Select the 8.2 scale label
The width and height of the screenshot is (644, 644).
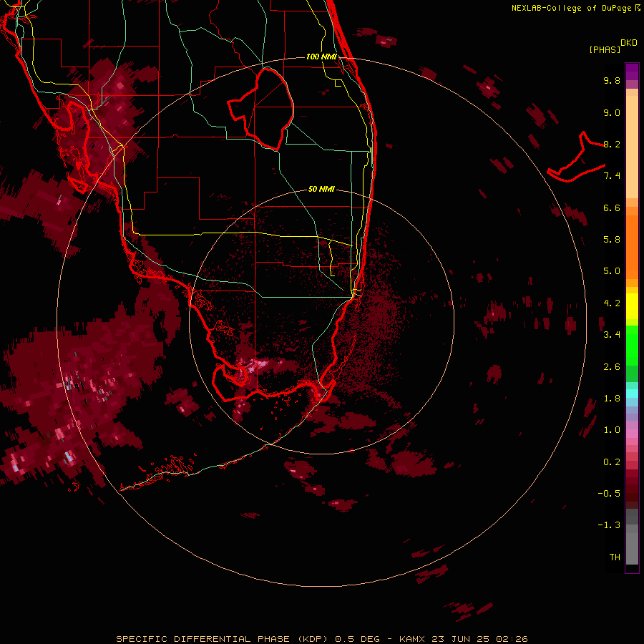click(612, 144)
